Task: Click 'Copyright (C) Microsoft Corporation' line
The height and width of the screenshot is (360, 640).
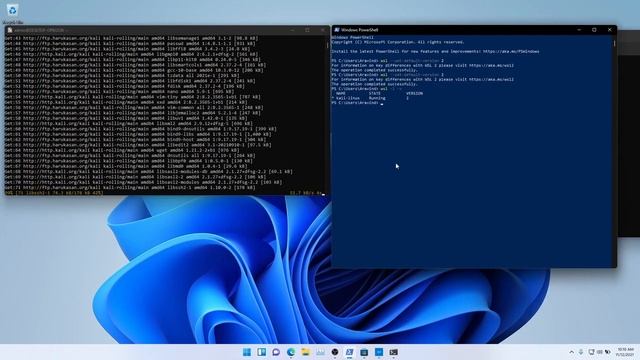Action: [x=398, y=42]
